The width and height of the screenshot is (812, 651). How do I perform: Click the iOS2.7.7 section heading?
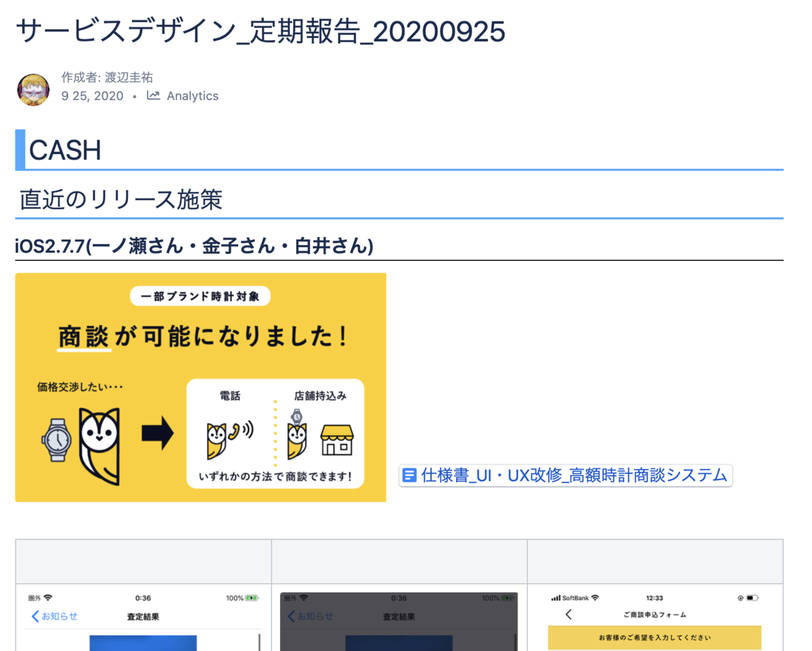194,246
